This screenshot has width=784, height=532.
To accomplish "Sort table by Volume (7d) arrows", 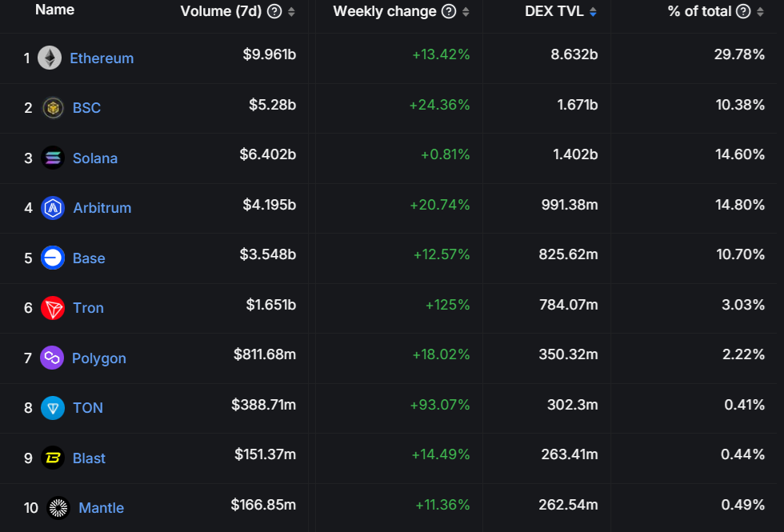I will pyautogui.click(x=291, y=12).
